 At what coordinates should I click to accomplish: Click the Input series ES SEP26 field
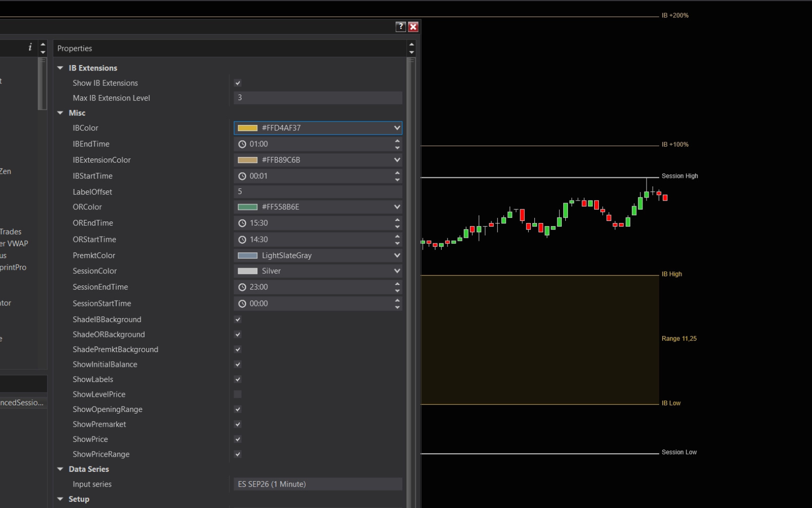(318, 484)
